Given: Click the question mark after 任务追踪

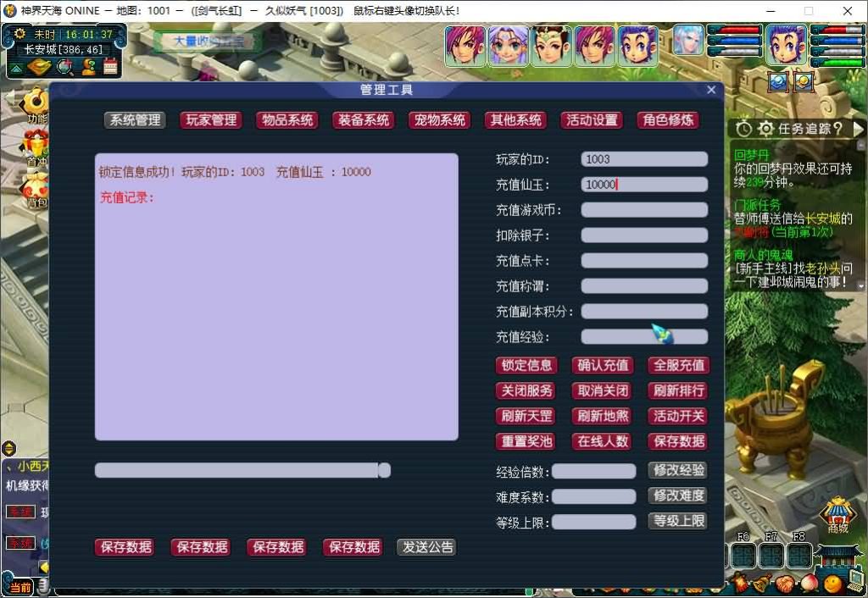Looking at the screenshot, I should tap(837, 129).
